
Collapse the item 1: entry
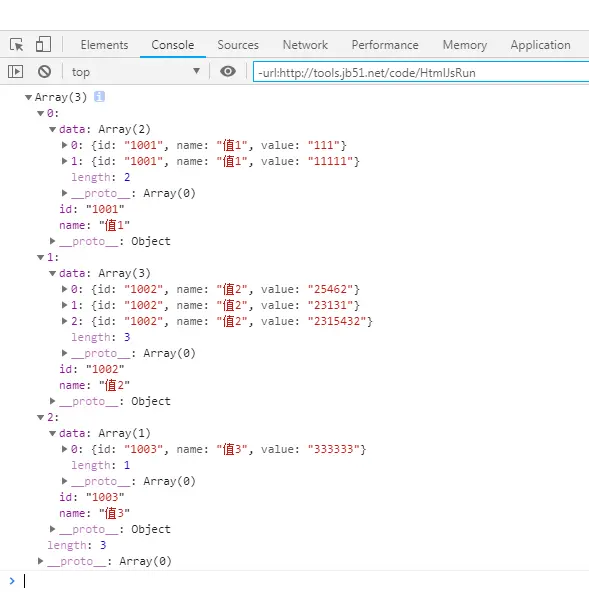(40, 257)
